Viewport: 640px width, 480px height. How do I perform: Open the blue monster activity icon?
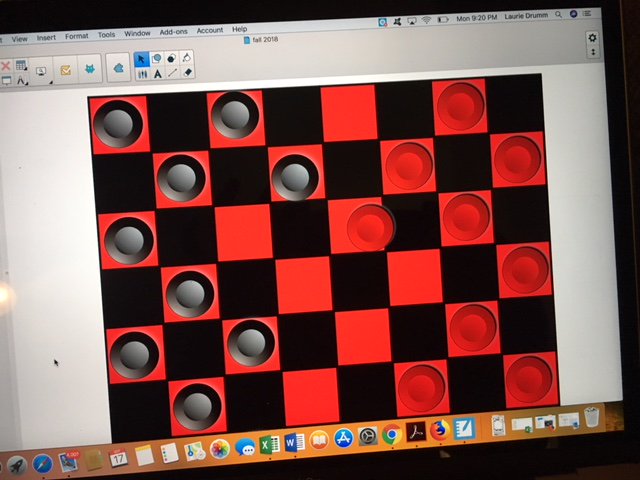pyautogui.click(x=89, y=69)
